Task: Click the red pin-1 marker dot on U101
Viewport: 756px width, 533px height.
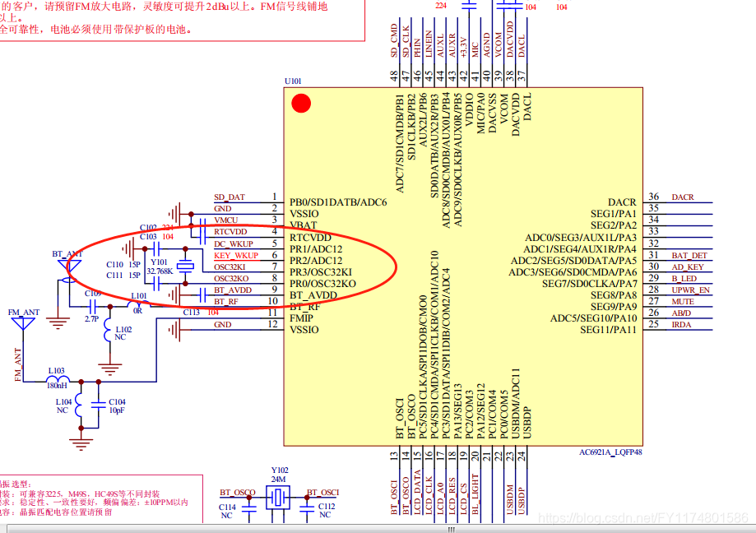Action: [x=301, y=103]
